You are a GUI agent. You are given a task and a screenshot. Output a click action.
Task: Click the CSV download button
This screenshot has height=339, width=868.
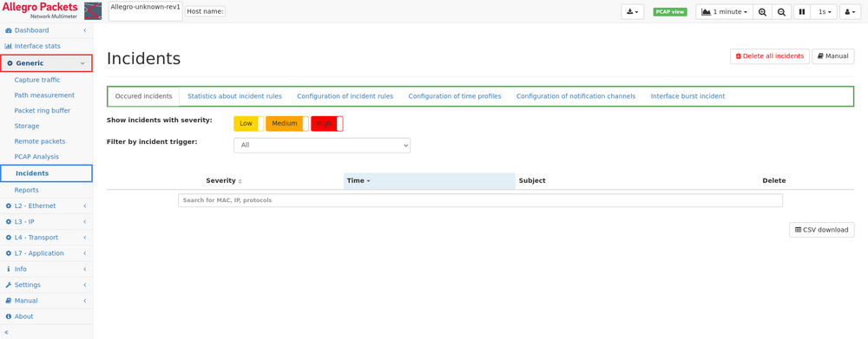coord(821,230)
